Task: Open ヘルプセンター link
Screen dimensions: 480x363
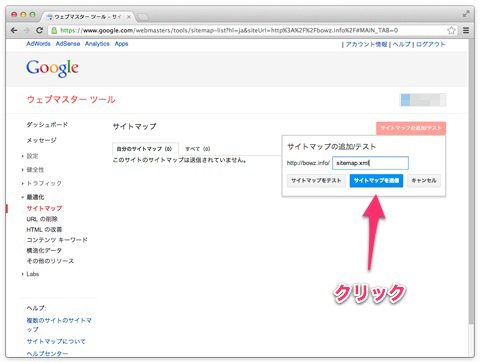Action: 47,353
